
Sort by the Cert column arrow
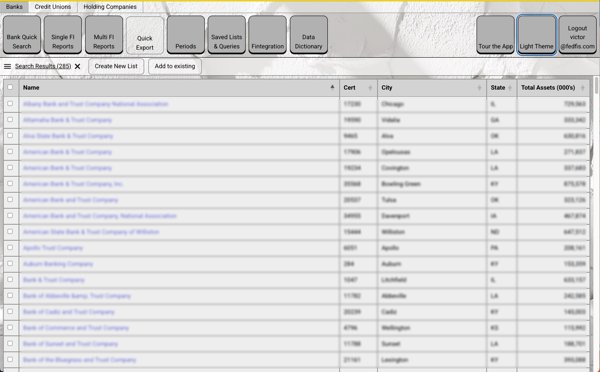point(370,88)
